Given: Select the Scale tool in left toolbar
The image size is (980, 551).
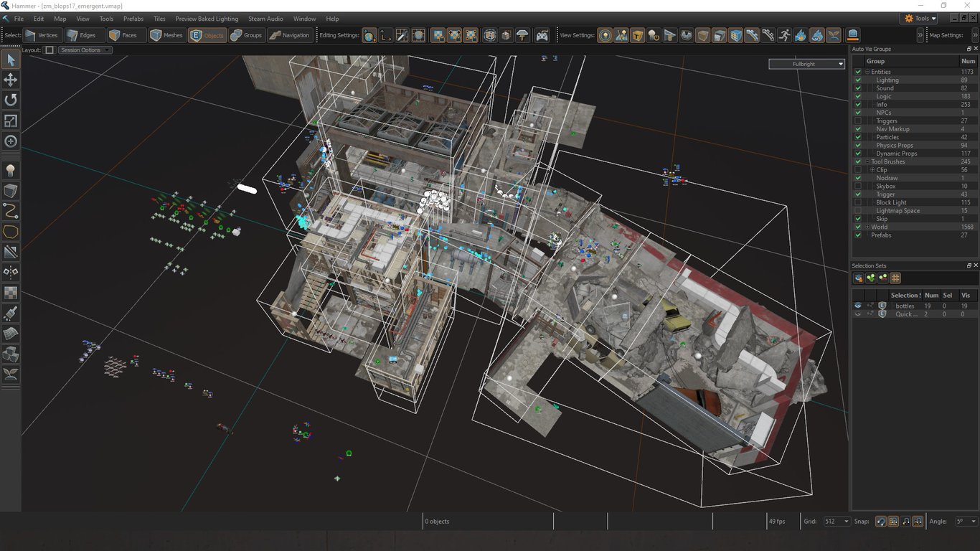Looking at the screenshot, I should [x=11, y=121].
